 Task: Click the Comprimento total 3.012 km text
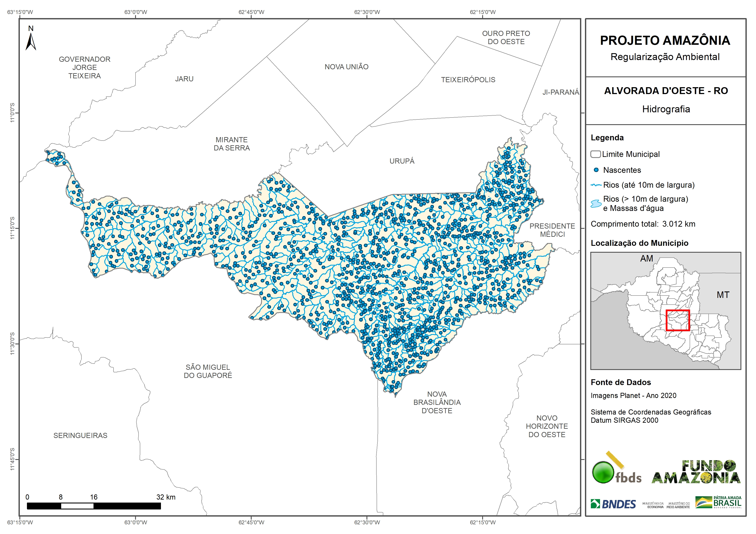pos(643,224)
